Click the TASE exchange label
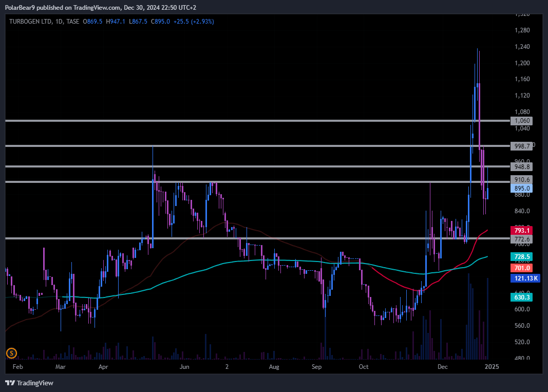The width and height of the screenshot is (548, 392). pyautogui.click(x=73, y=22)
